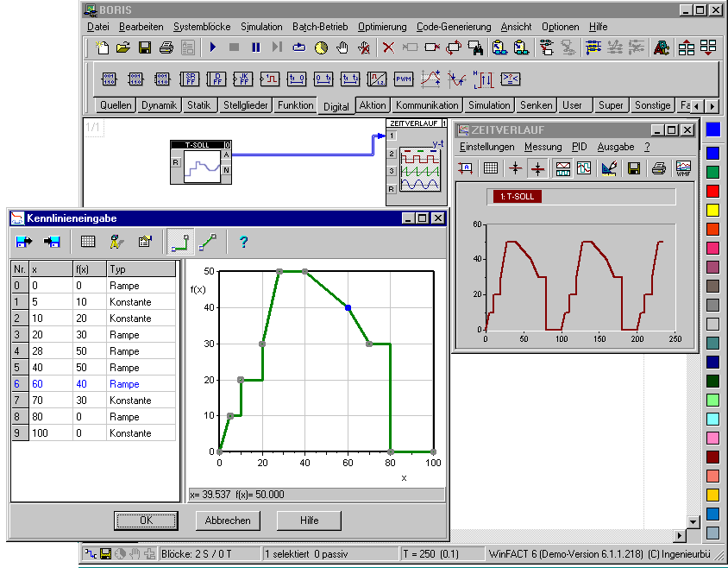728x568 pixels.
Task: Click the WMF export icon in ZEITVERLAUF
Action: click(683, 168)
